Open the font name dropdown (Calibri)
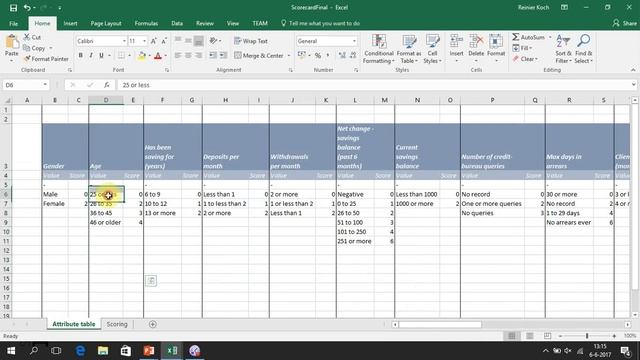Image resolution: width=640 pixels, height=360 pixels. [x=124, y=41]
